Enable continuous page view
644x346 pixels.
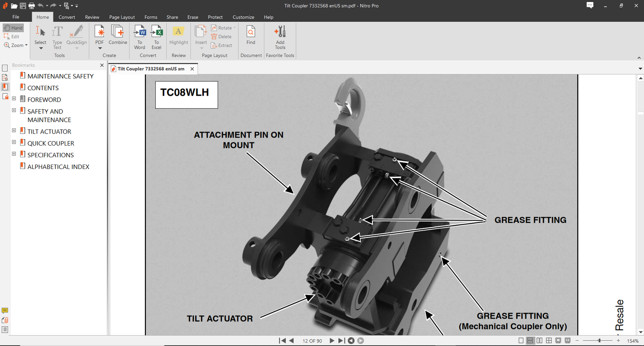[530, 340]
